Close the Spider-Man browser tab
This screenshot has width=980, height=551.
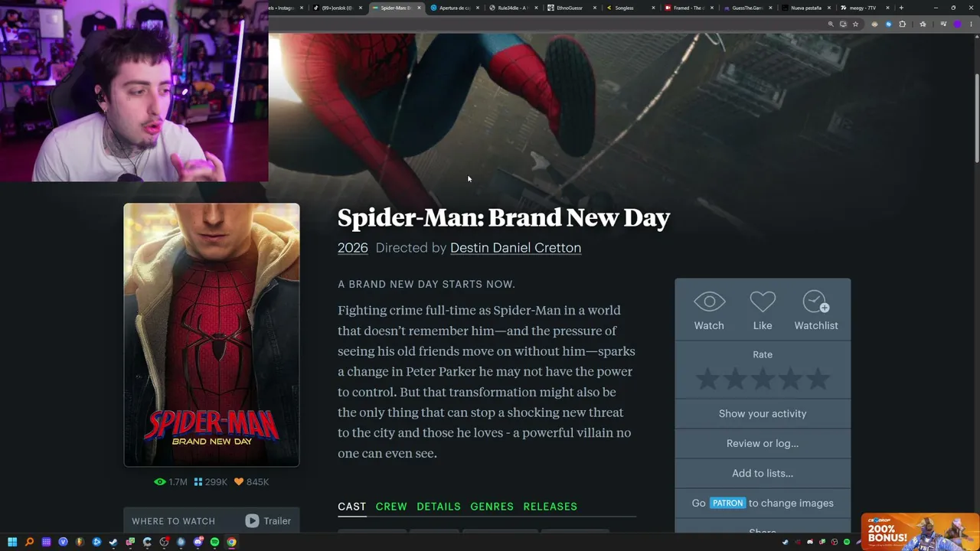pos(419,8)
